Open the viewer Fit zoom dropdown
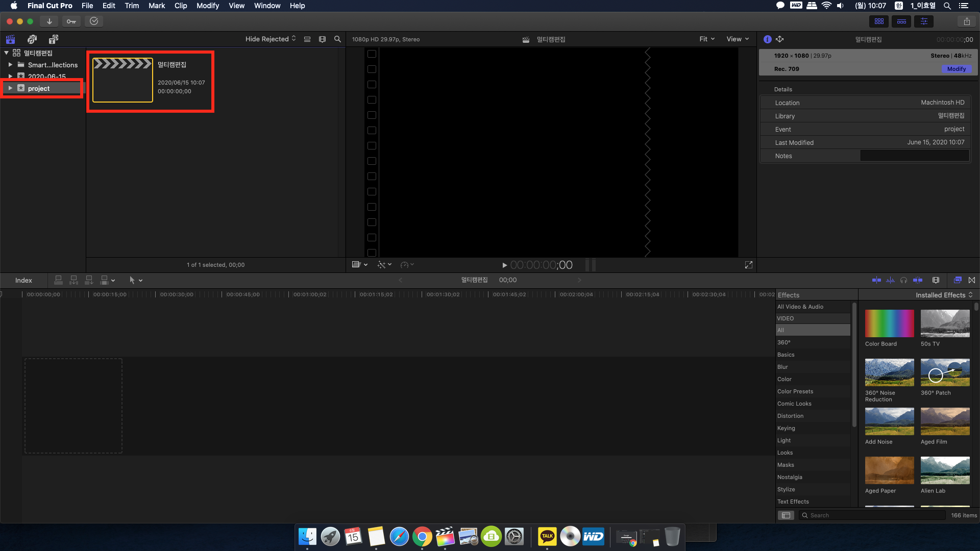This screenshot has width=980, height=551. [x=707, y=39]
